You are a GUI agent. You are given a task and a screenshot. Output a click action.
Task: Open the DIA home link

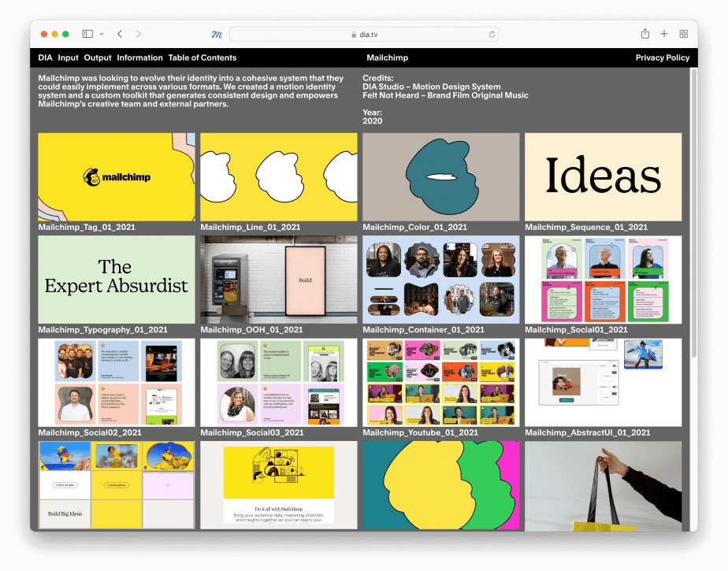coord(45,57)
